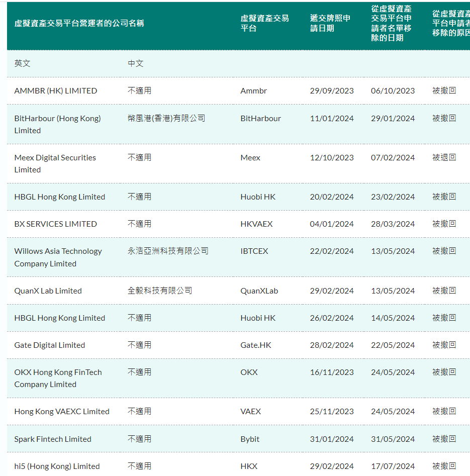Click the 英文 column subheader

(x=21, y=64)
